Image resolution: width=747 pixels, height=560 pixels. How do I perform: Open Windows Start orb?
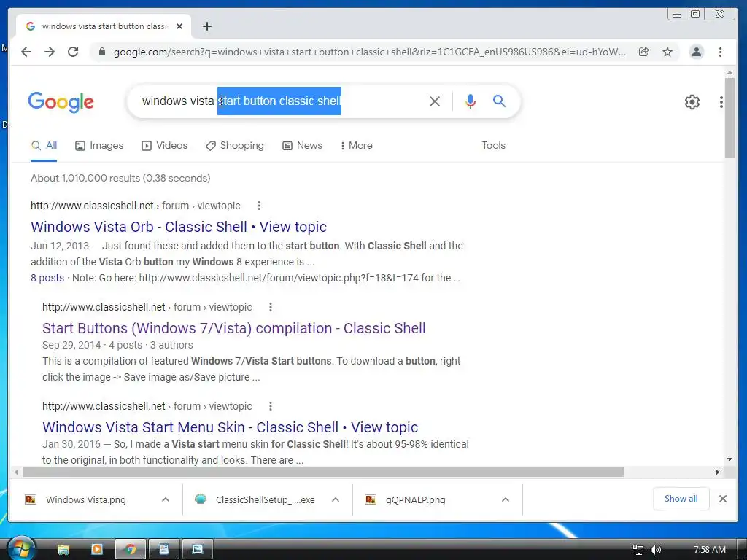(x=21, y=549)
